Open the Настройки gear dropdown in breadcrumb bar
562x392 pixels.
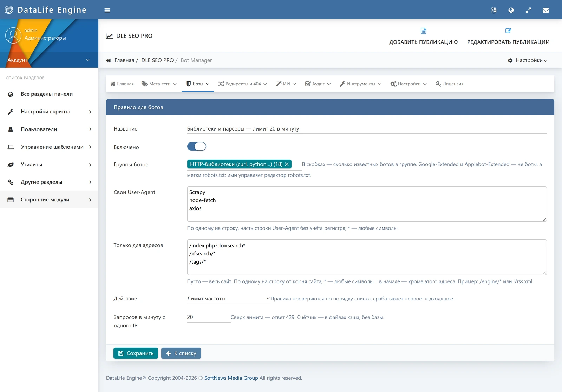click(x=528, y=60)
